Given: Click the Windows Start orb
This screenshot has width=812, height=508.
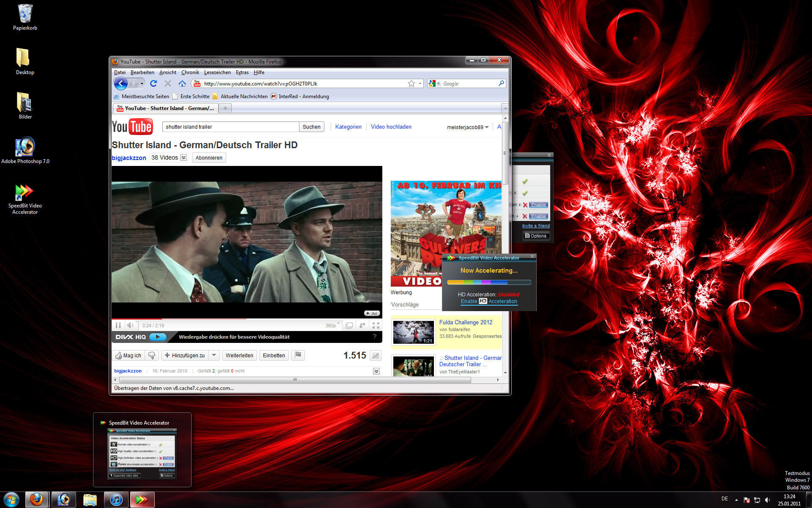Looking at the screenshot, I should coord(11,500).
